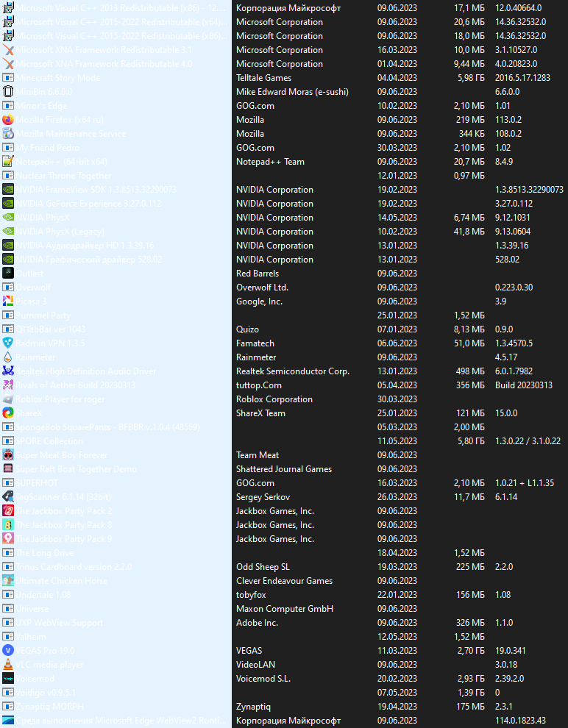Select the Zynaptiq MORPH program name
This screenshot has width=568, height=728.
(x=50, y=706)
